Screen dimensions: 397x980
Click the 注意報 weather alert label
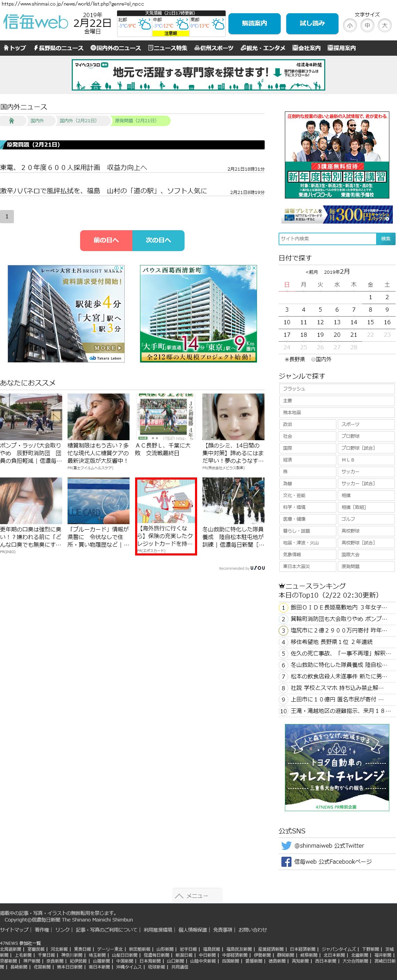coord(170,33)
